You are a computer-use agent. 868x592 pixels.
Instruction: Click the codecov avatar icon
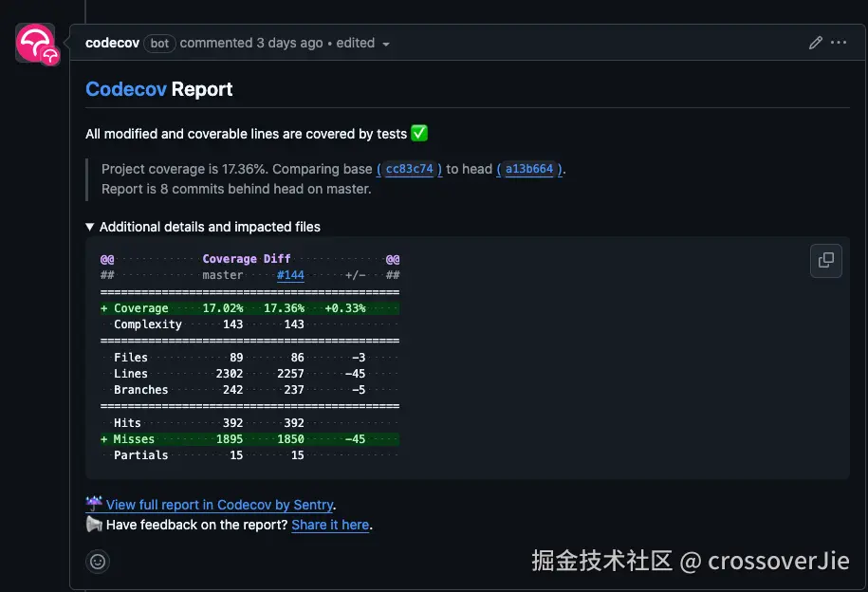point(37,44)
